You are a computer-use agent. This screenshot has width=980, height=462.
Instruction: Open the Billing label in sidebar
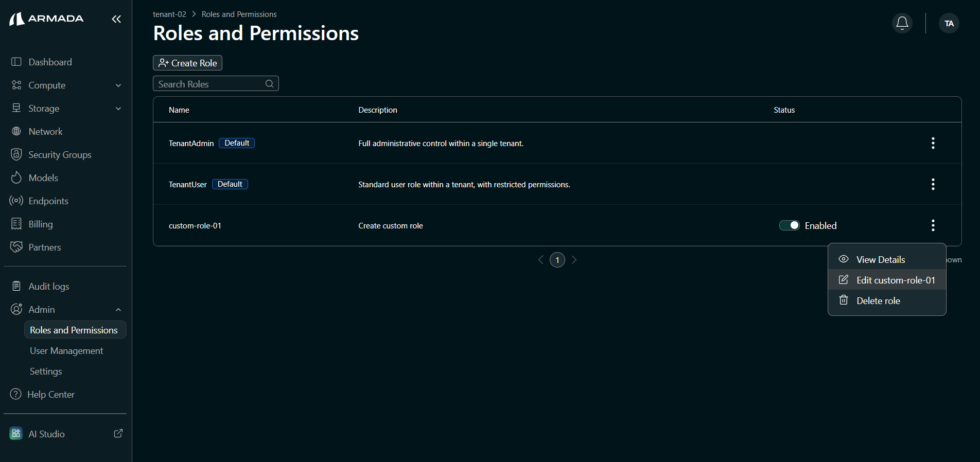point(41,224)
